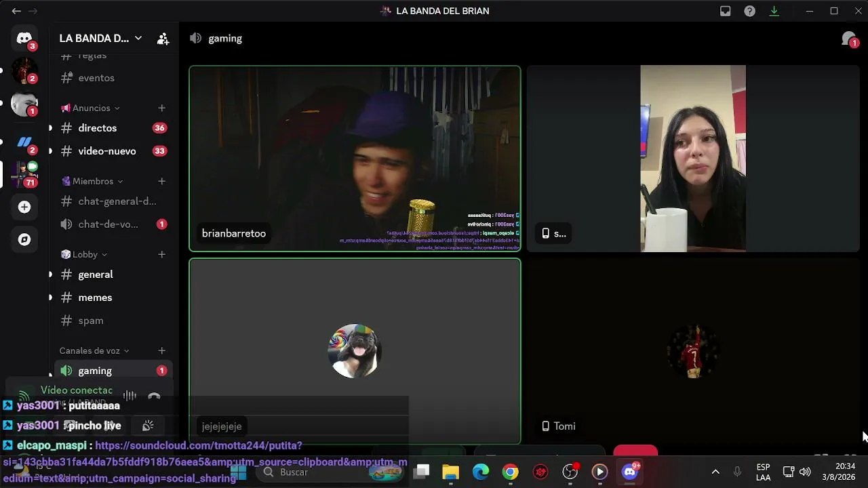Open Google Chrome from the taskbar
The height and width of the screenshot is (488, 868).
(511, 472)
